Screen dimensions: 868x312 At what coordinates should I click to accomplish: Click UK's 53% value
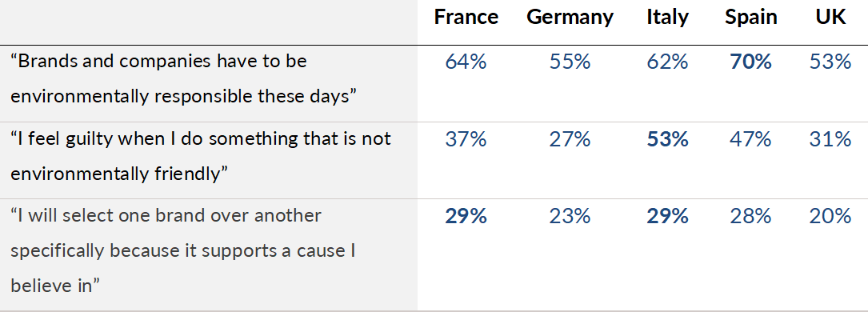[x=830, y=62]
